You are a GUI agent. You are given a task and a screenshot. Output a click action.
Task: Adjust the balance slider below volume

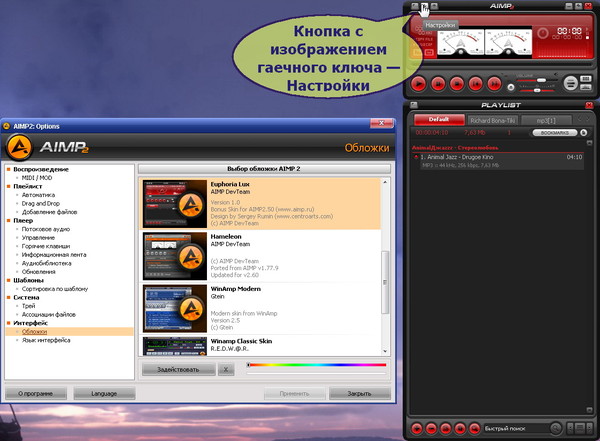tap(537, 90)
